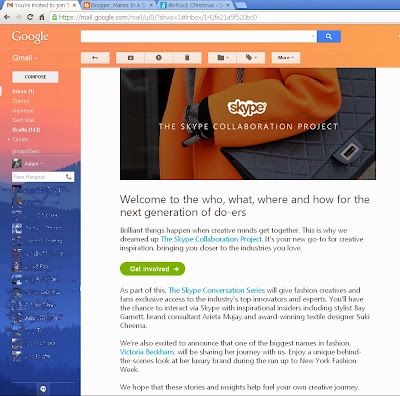
Task: Delete the email with the trash icon
Action: (187, 58)
